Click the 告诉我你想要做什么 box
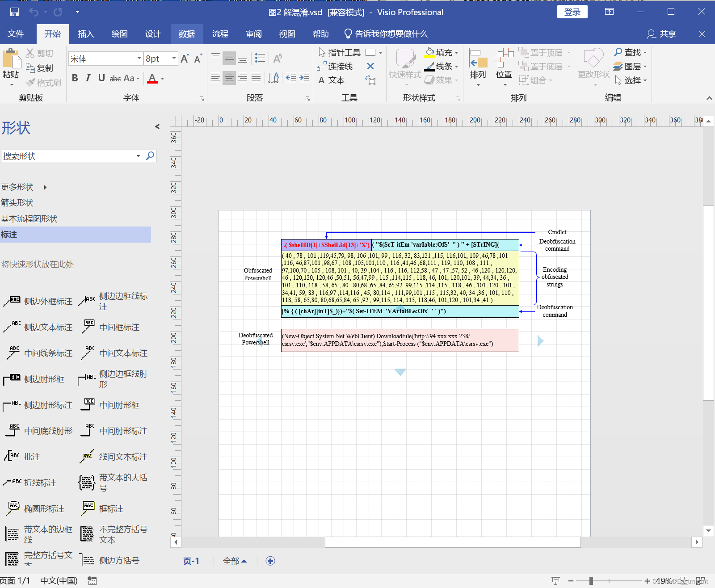This screenshot has height=588, width=715. (x=386, y=34)
